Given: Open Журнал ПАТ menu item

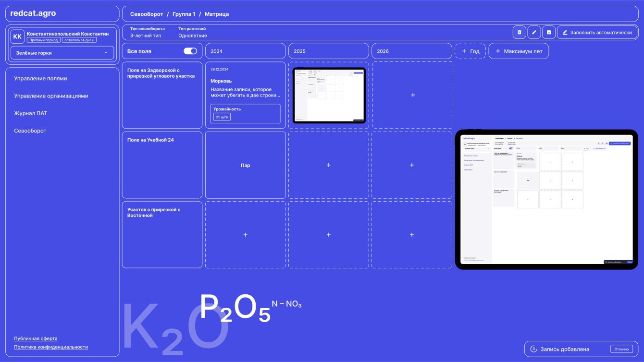Looking at the screenshot, I should [31, 113].
